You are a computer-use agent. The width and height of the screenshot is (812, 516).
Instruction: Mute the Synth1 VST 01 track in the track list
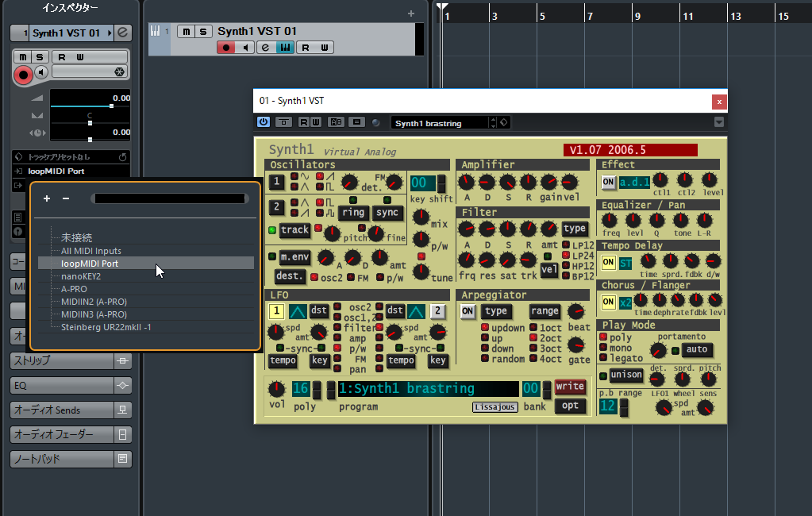pos(186,32)
